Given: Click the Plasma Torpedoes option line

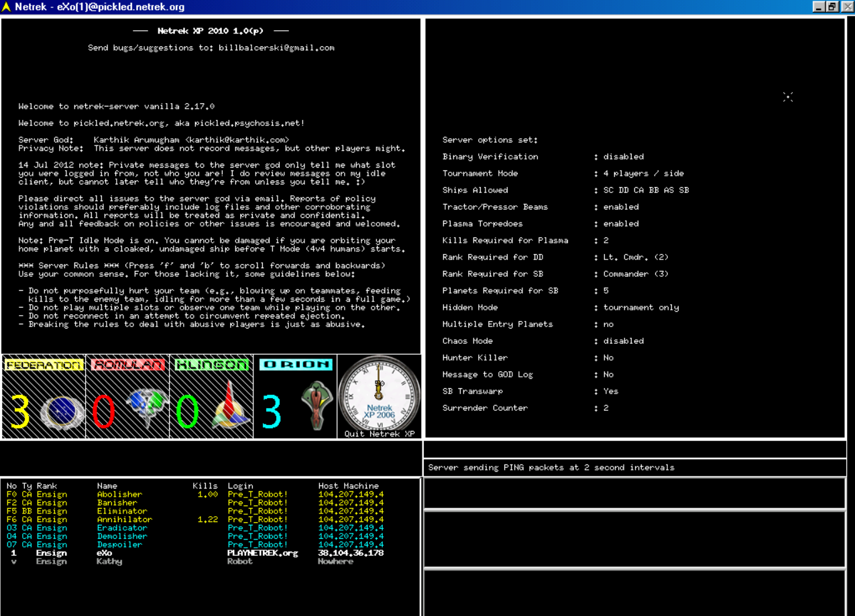Looking at the screenshot, I should pos(540,224).
